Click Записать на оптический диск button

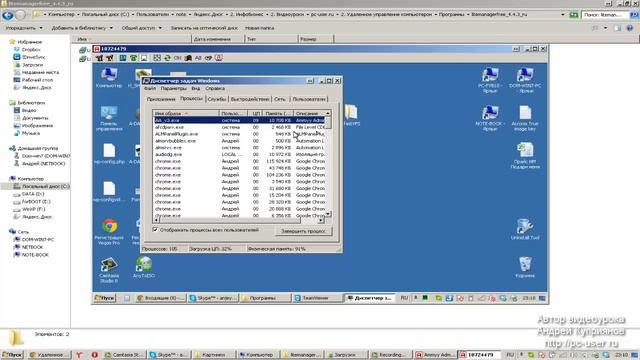pos(204,28)
